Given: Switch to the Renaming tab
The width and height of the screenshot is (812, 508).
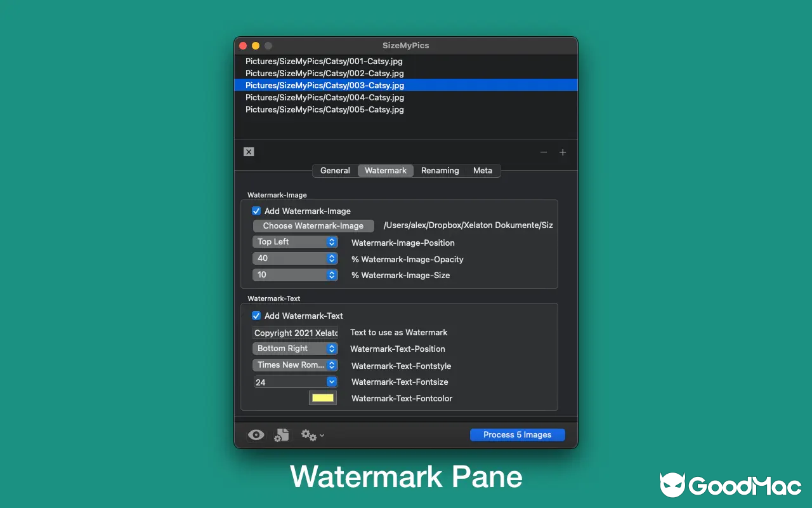Looking at the screenshot, I should (440, 170).
